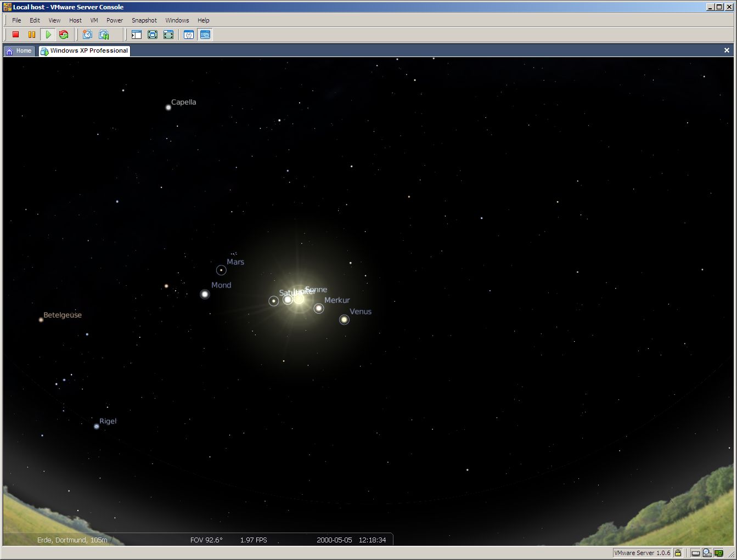Image resolution: width=737 pixels, height=560 pixels.
Task: Show the VM console view icon
Action: point(205,35)
